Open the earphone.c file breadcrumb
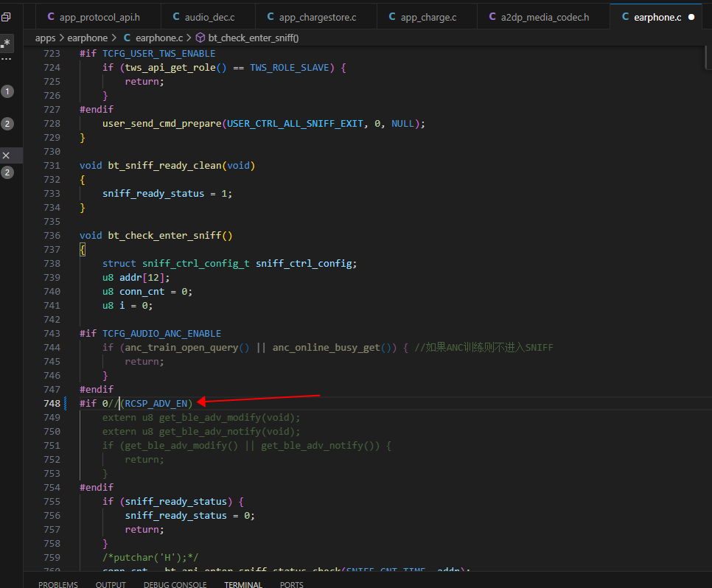This screenshot has height=588, width=712. coord(153,38)
